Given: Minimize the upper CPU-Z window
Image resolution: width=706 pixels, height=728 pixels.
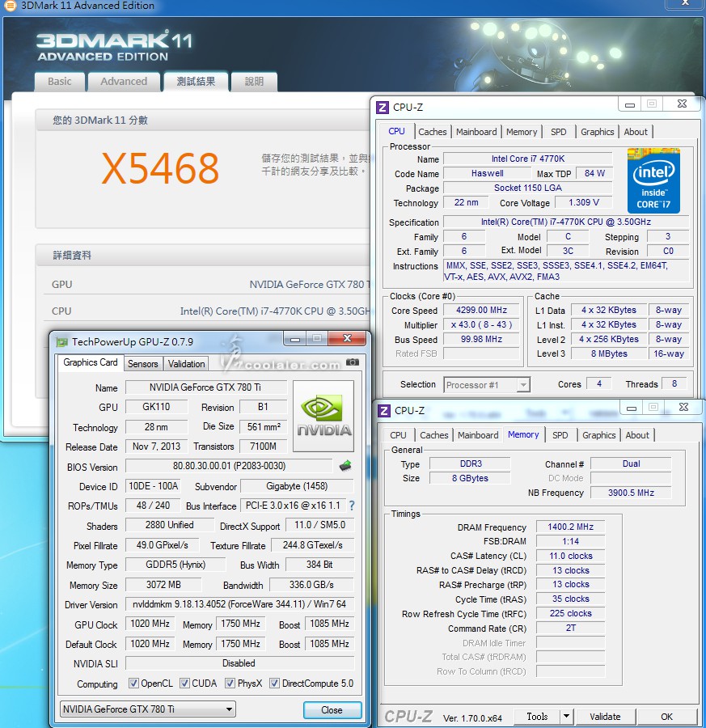Looking at the screenshot, I should [x=630, y=104].
